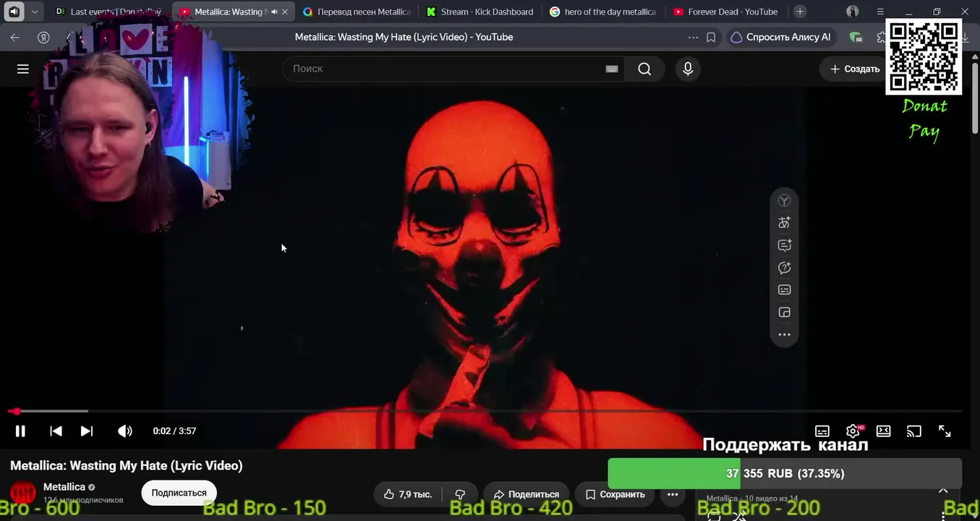Open the Metallica channel avatar
Screen dimensions: 980x521
(x=23, y=493)
